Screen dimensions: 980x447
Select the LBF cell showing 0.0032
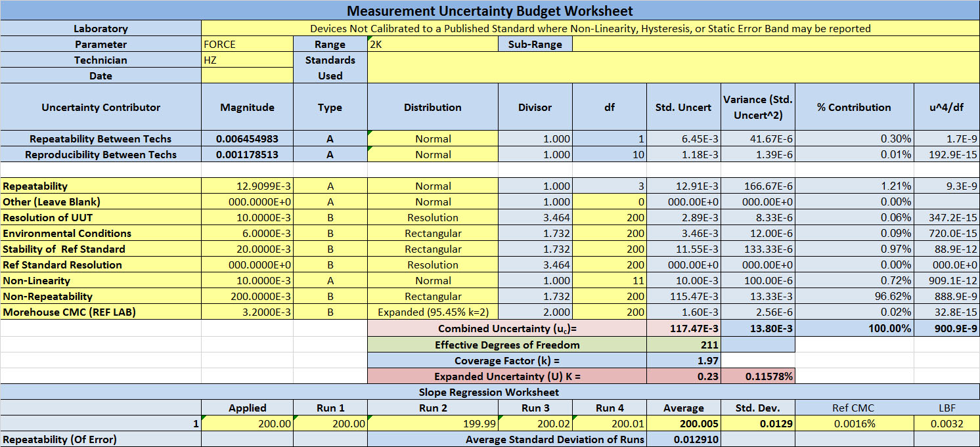pos(946,423)
